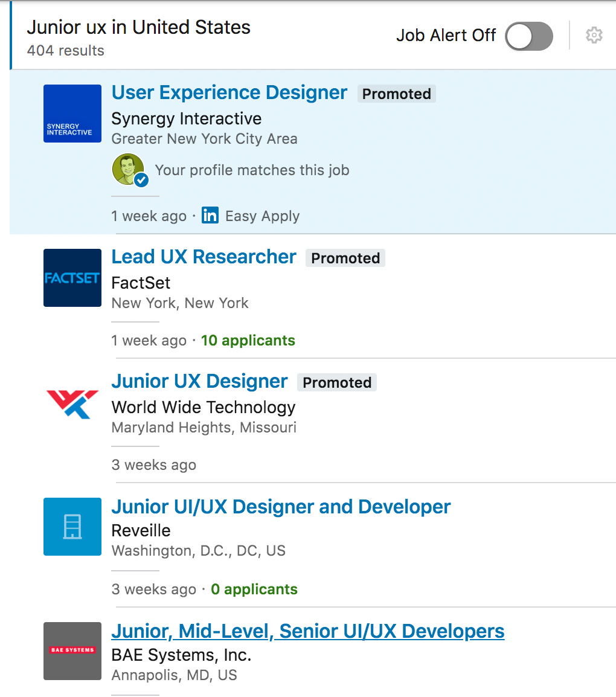Click the Synergy Interactive company logo

point(72,114)
